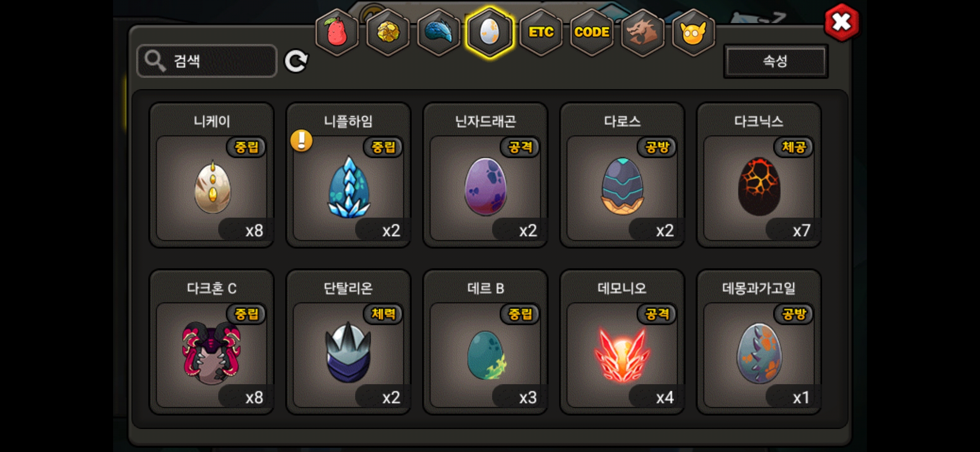
Task: Select the 니케이 egg card
Action: coord(212,175)
